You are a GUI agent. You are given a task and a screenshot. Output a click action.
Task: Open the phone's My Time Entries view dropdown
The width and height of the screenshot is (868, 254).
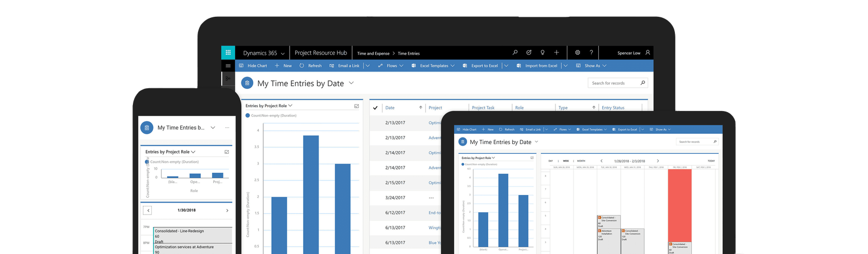pyautogui.click(x=213, y=128)
